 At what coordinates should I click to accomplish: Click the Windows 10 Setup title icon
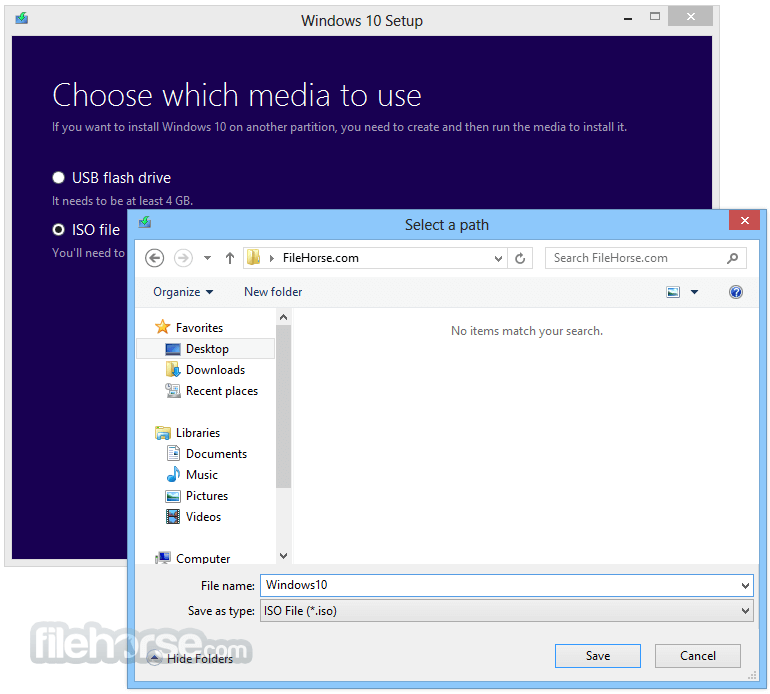[22, 19]
